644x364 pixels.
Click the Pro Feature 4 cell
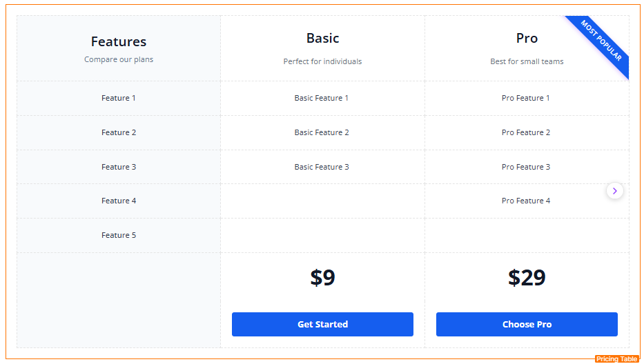(526, 201)
